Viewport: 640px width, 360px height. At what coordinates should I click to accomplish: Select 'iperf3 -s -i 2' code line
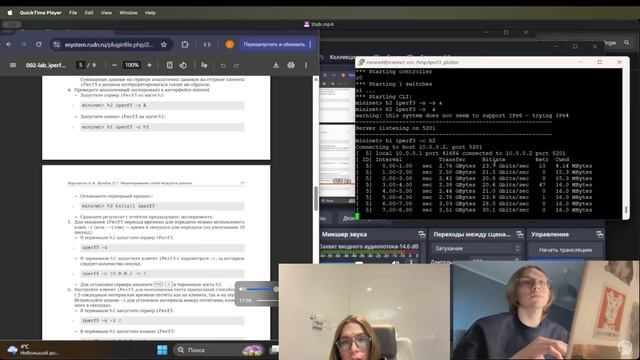[162, 320]
